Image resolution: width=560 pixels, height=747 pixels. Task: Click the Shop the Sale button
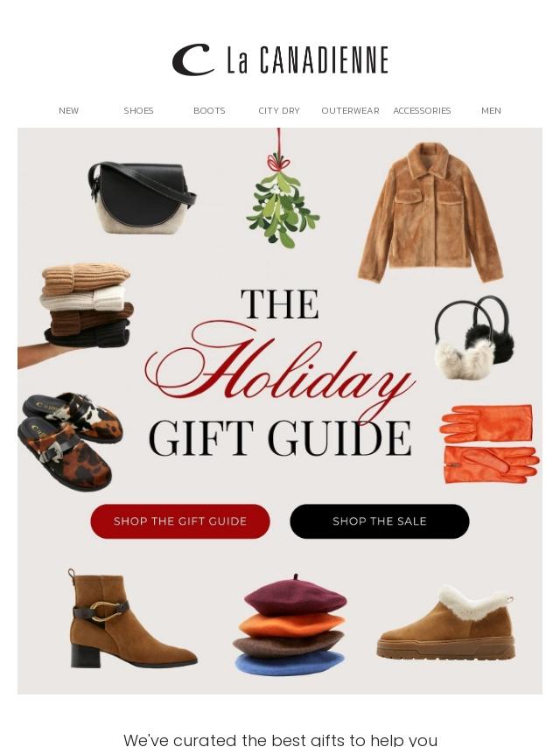coord(380,521)
